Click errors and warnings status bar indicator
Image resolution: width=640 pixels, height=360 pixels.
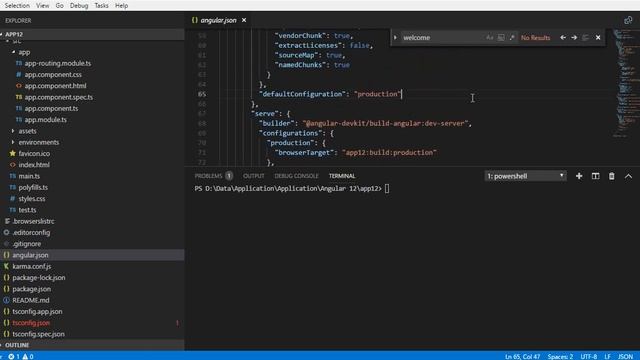21,356
